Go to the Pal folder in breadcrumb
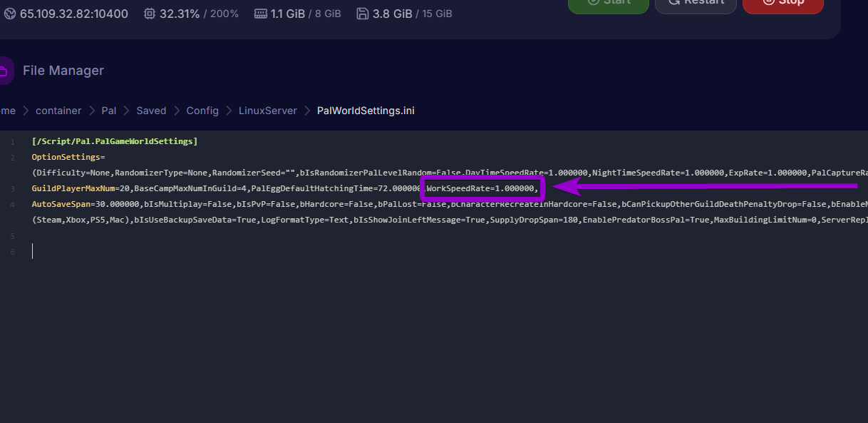Image resolution: width=868 pixels, height=423 pixels. [108, 111]
